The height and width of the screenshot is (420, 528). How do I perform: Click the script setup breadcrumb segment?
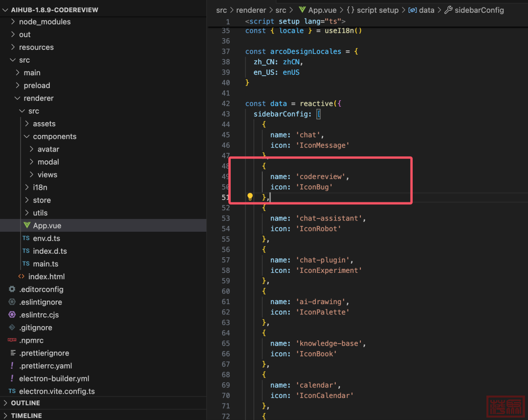pyautogui.click(x=377, y=10)
